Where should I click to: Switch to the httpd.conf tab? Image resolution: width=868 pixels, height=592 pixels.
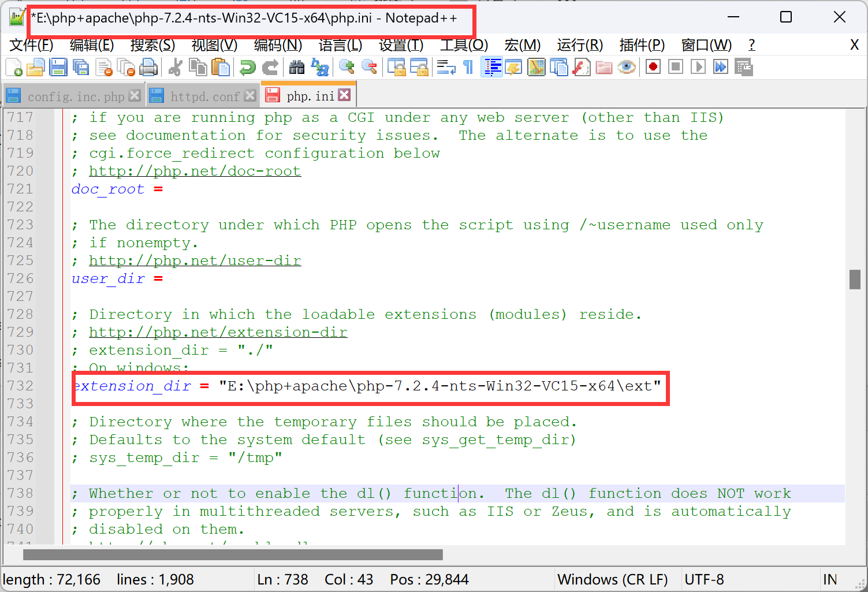203,96
